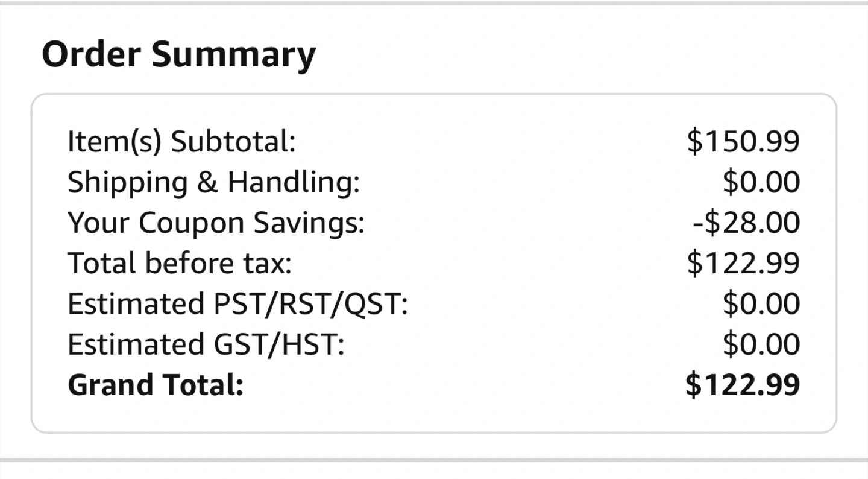
Task: Click the -$28.00 coupon savings amount
Action: (746, 223)
